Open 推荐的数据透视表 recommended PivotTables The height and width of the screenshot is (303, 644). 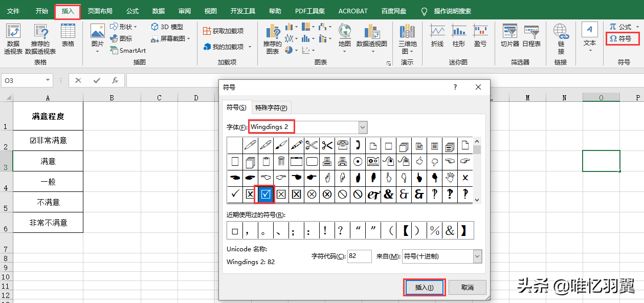tap(40, 38)
